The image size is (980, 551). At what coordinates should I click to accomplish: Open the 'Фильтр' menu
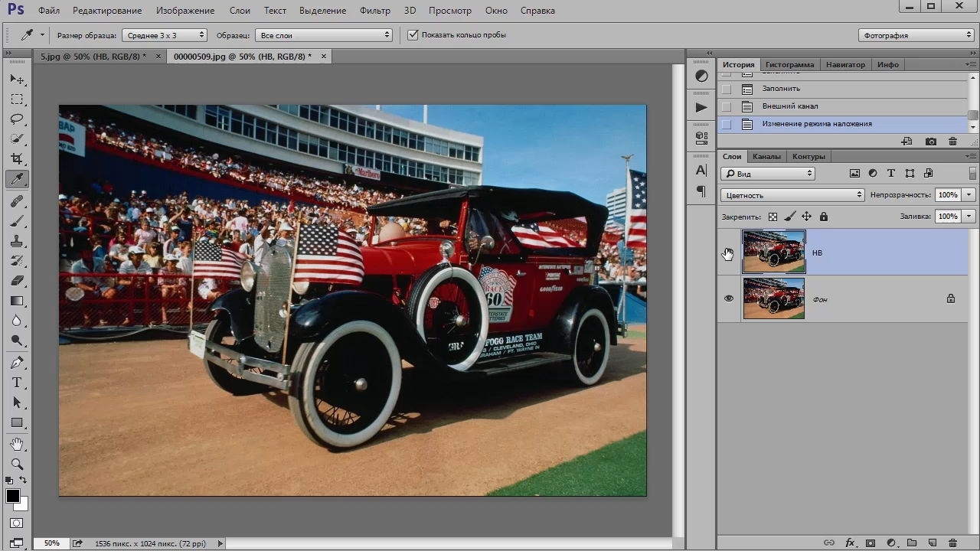(x=375, y=11)
